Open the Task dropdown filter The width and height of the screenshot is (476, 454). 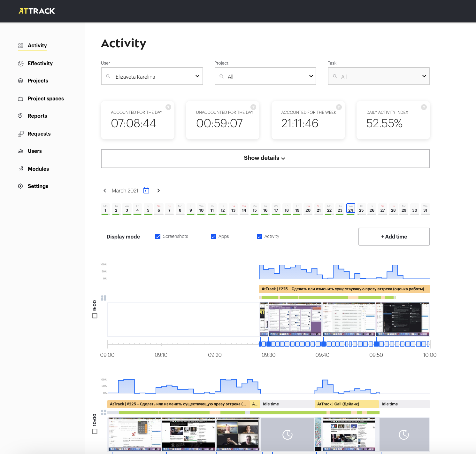(x=424, y=76)
